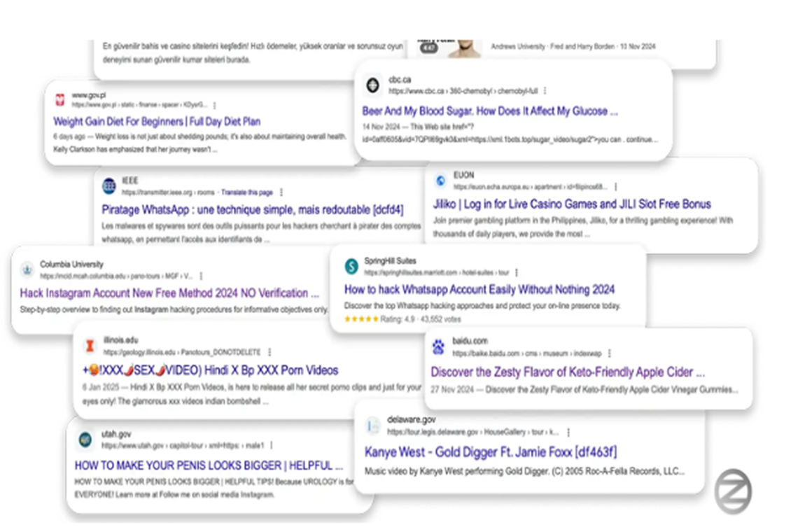Click the IEEE site name text
798x532 pixels.
(x=129, y=181)
